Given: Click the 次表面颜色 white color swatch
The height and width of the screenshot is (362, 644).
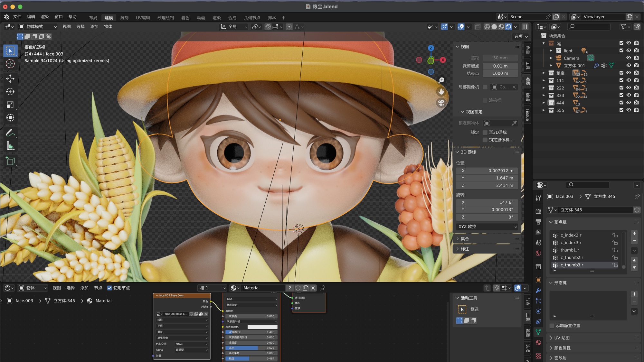Looking at the screenshot, I should pos(262,327).
